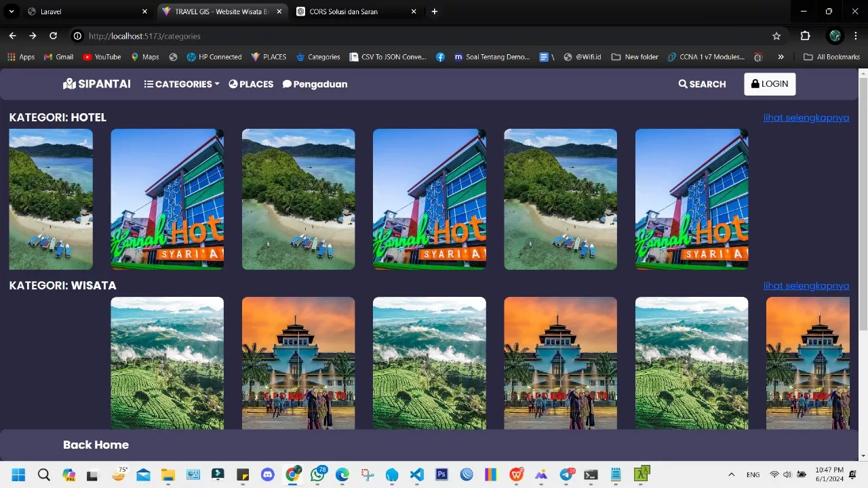Viewport: 868px width, 488px height.
Task: Open the browser extensions puzzle icon
Action: click(806, 36)
